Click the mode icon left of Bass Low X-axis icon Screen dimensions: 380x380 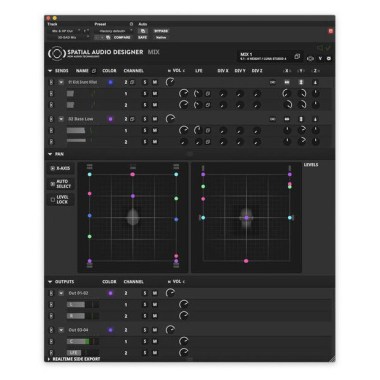pyautogui.click(x=273, y=119)
